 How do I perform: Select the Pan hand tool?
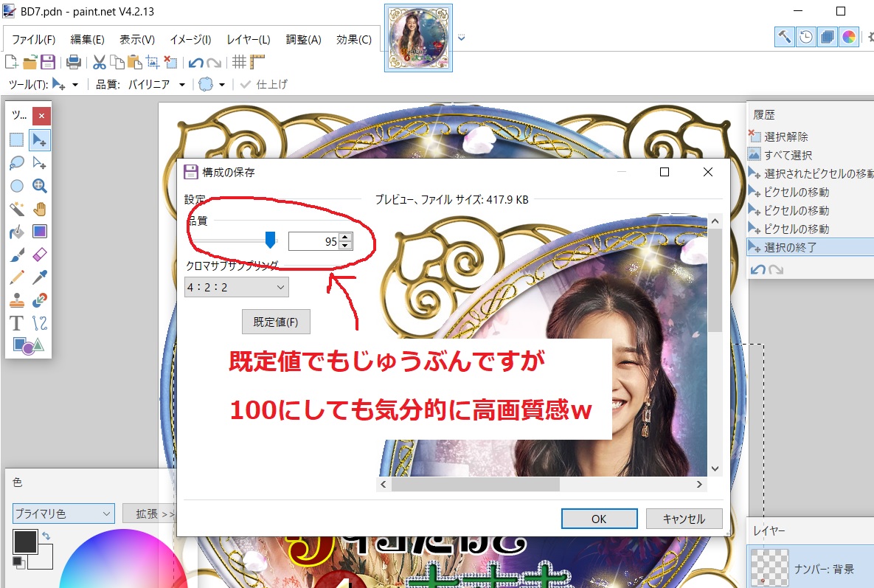(x=39, y=209)
